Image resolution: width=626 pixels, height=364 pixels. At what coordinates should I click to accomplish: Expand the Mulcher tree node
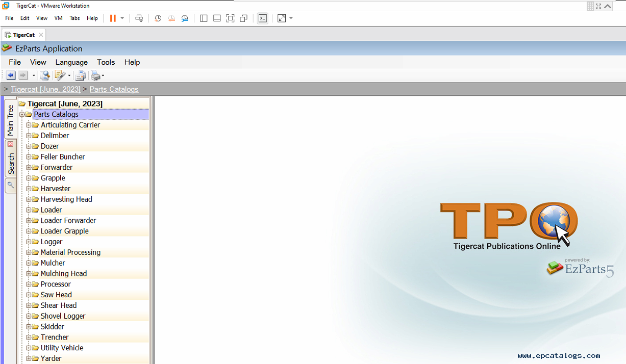(29, 263)
